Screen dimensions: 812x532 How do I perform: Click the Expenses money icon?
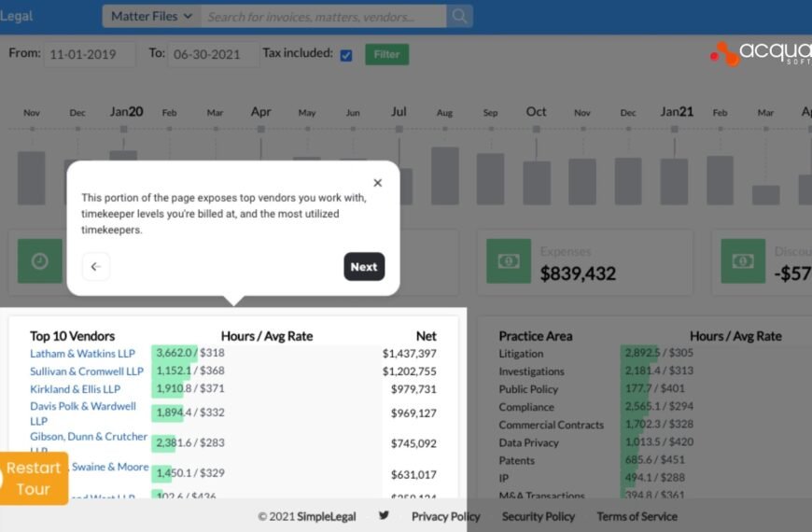509,261
